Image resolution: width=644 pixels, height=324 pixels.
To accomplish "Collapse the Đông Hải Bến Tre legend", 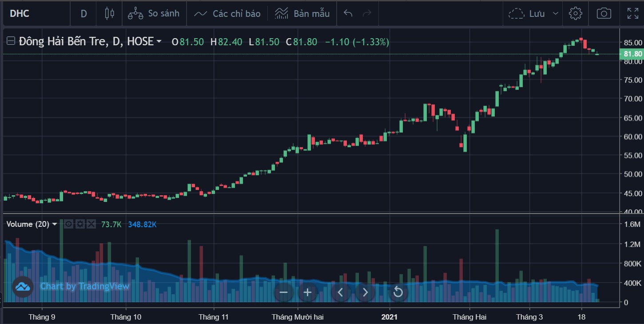I will click(x=11, y=42).
